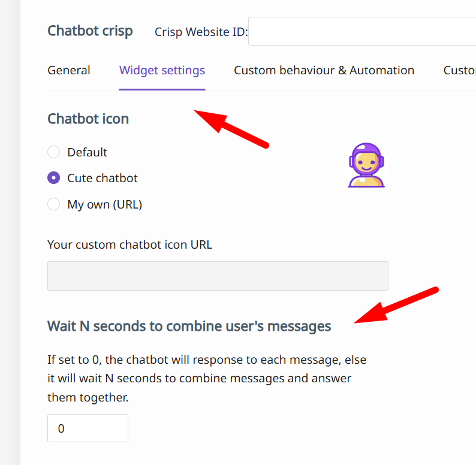Open the cut-off tab at the far right
Screen dimensions: 476x465
tap(459, 70)
